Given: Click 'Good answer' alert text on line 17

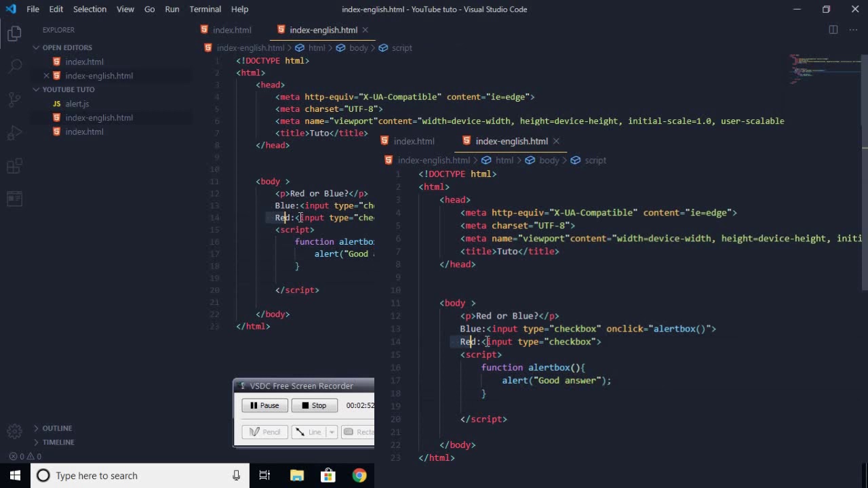Looking at the screenshot, I should click(568, 380).
